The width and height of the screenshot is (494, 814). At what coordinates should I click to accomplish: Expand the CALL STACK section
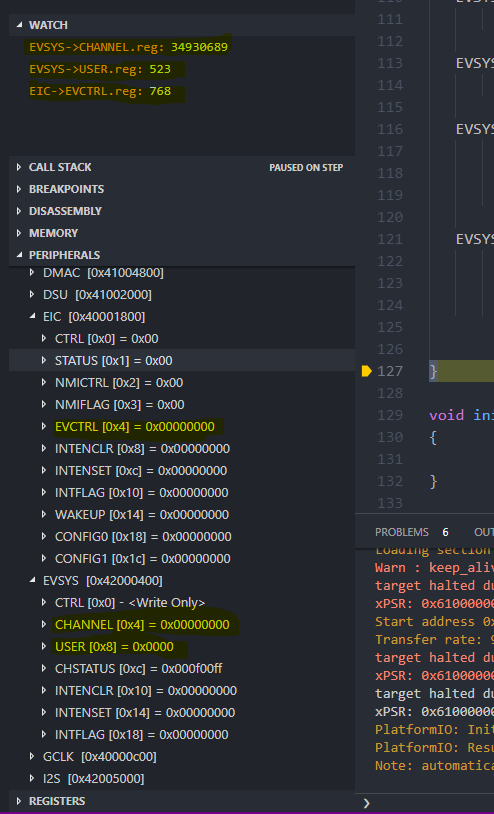point(20,167)
